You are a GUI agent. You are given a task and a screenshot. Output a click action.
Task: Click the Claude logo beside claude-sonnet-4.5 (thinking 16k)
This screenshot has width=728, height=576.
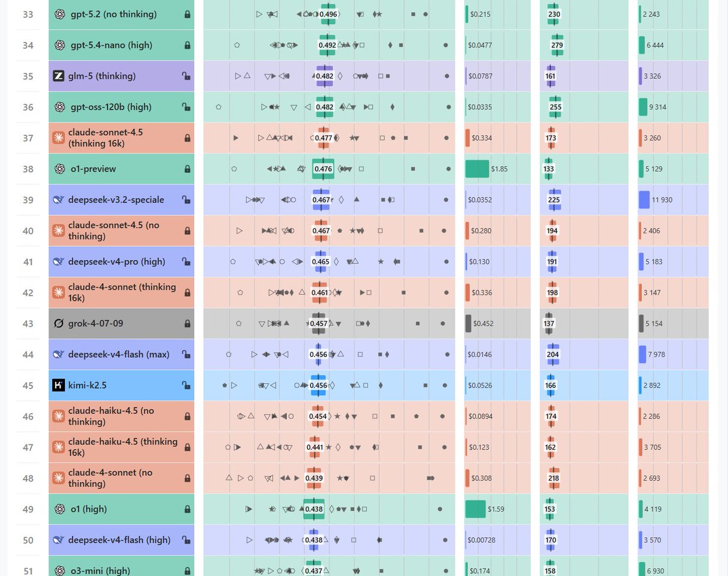(59, 138)
